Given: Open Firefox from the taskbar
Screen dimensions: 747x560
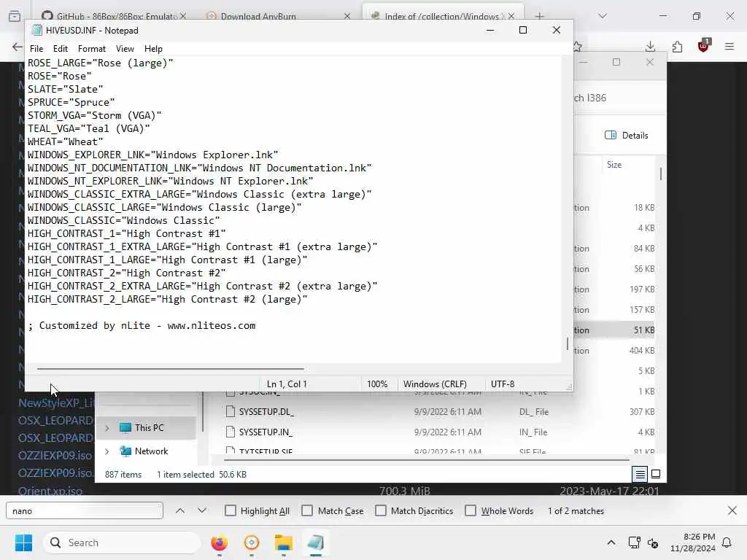Looking at the screenshot, I should 219,542.
